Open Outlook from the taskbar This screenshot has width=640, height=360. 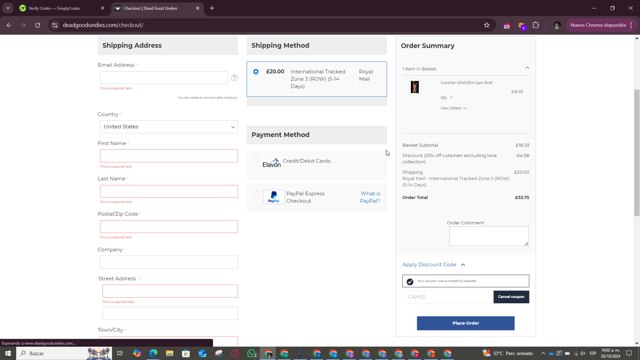[202, 353]
